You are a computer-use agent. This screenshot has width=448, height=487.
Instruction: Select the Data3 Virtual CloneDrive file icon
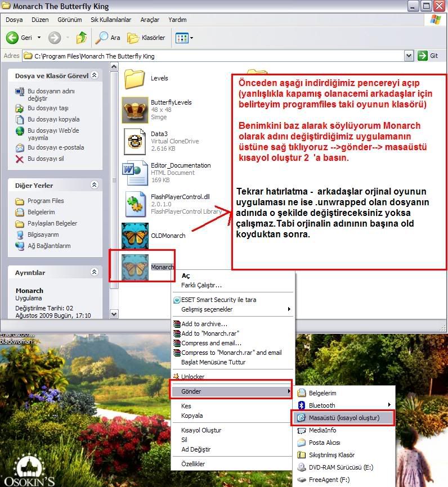[x=135, y=142]
